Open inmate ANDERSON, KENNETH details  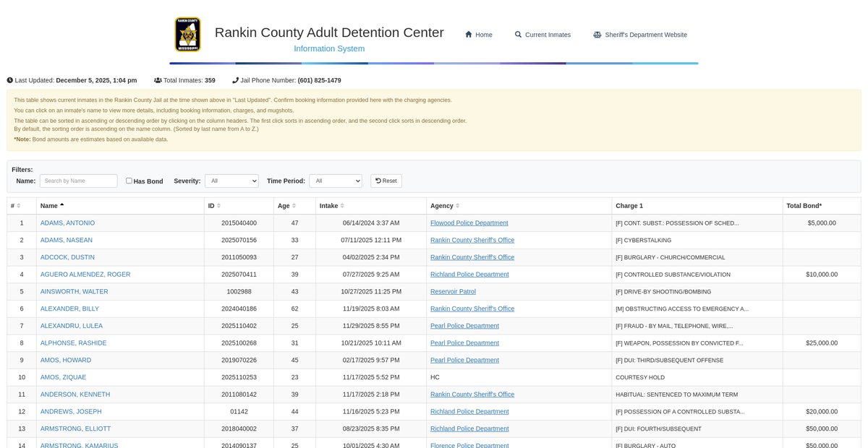75,395
